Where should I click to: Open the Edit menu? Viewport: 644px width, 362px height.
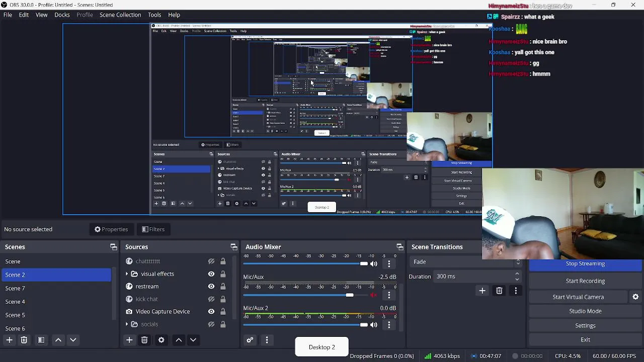coord(24,15)
